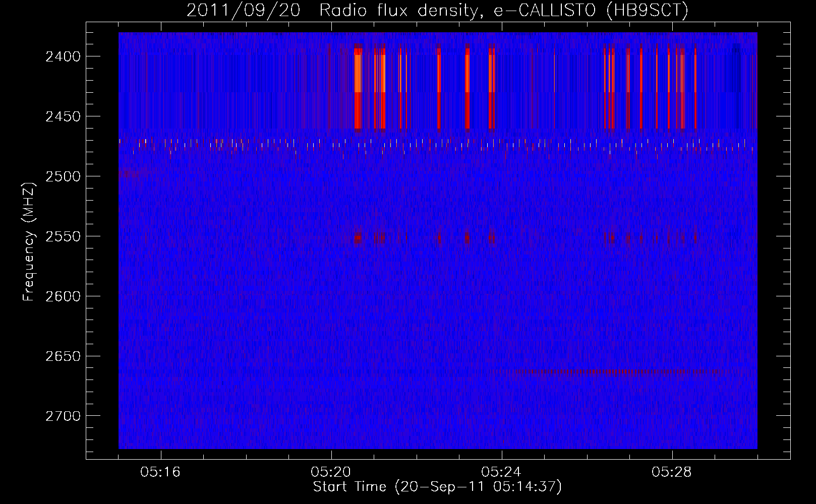This screenshot has height=504, width=816.
Task: Click the 2650 frequency tick label
Action: coord(63,356)
